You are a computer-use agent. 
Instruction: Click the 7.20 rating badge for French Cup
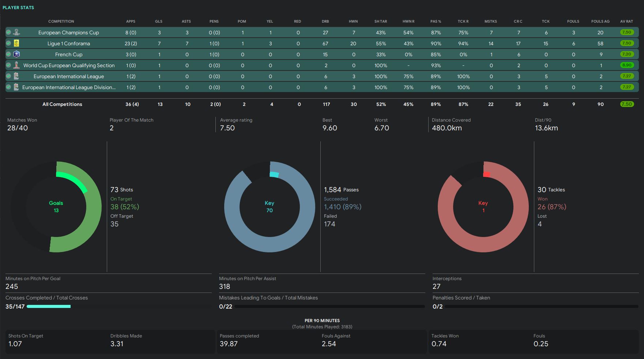point(626,54)
